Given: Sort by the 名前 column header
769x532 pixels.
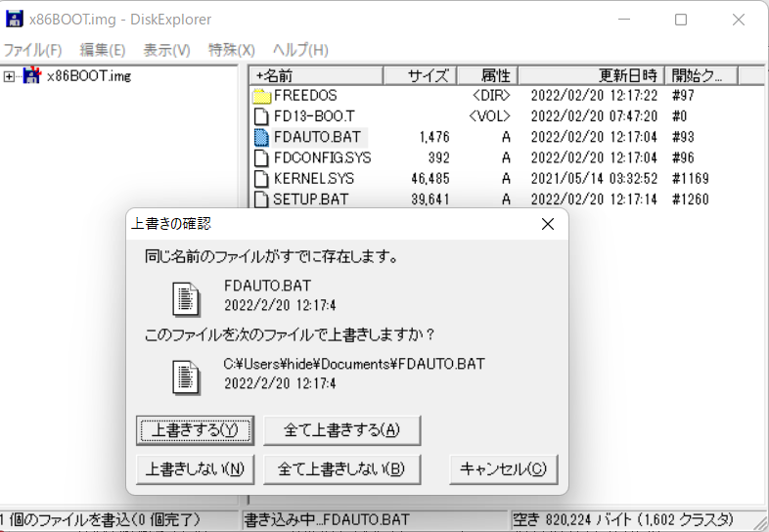Looking at the screenshot, I should pos(317,76).
